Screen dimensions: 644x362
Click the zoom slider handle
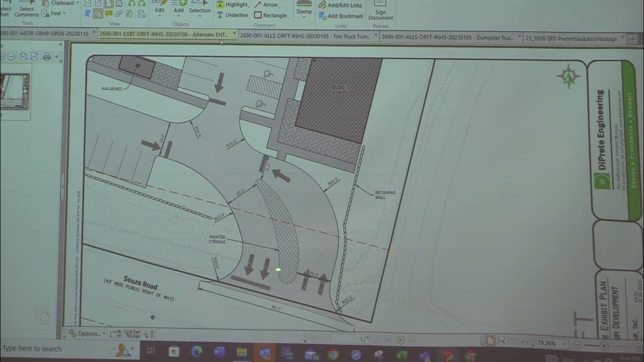pyautogui.click(x=604, y=346)
